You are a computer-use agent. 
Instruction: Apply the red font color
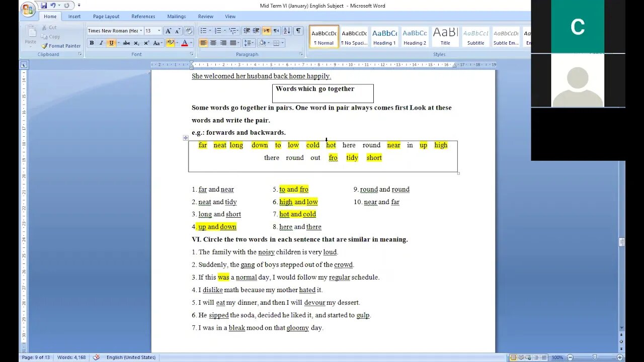185,43
